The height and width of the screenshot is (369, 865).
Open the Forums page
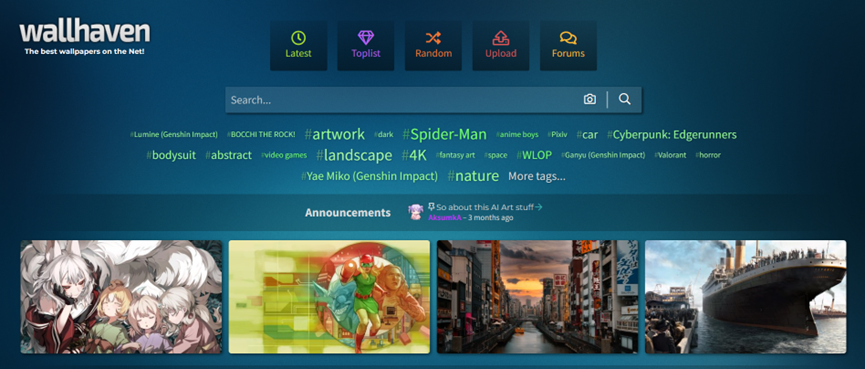tap(568, 46)
